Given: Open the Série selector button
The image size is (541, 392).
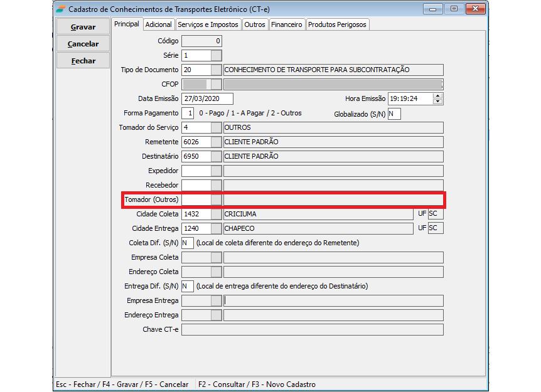Looking at the screenshot, I should click(216, 55).
